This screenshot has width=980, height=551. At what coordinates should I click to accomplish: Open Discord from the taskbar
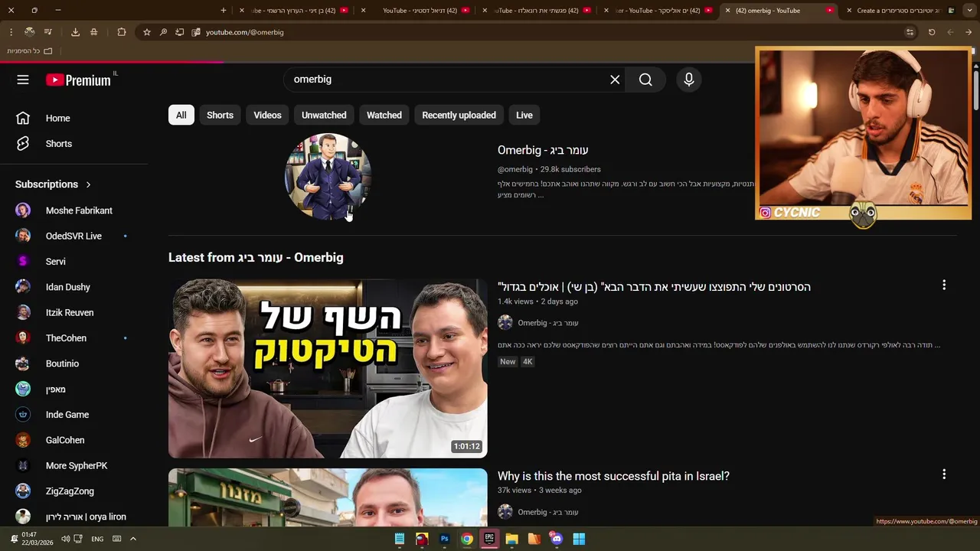557,539
